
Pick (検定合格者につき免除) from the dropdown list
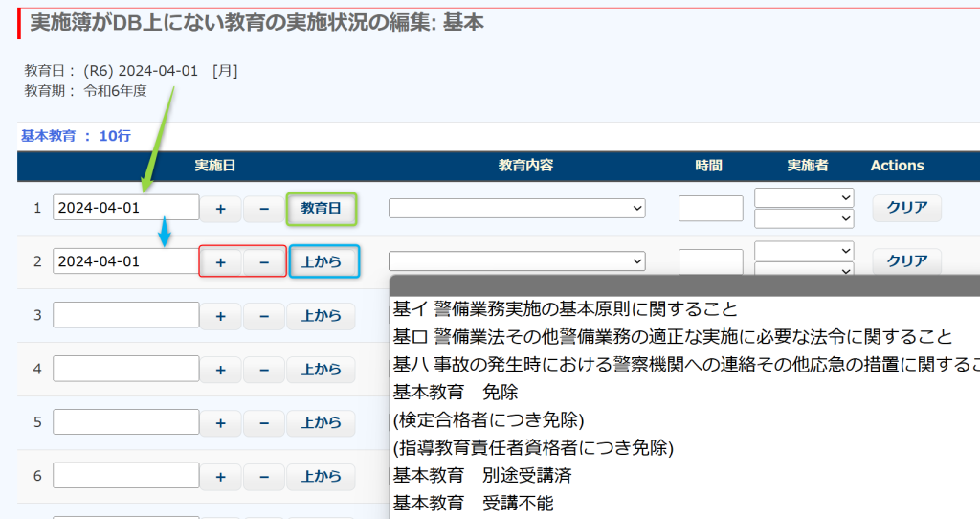click(488, 420)
